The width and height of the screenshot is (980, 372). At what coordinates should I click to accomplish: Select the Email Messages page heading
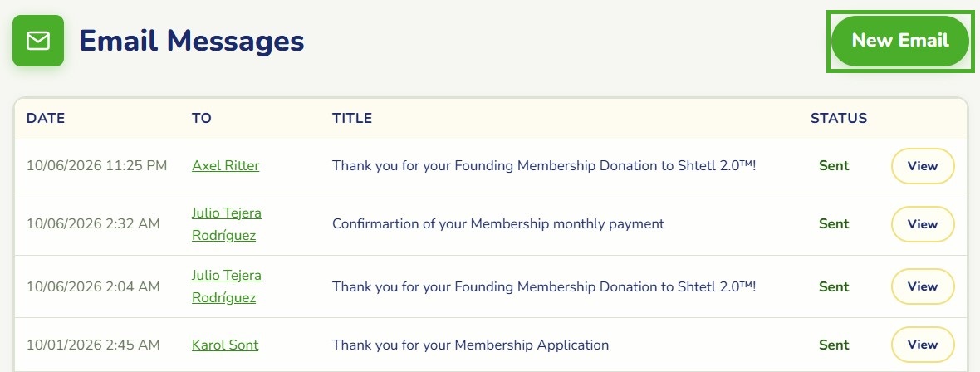(x=191, y=41)
